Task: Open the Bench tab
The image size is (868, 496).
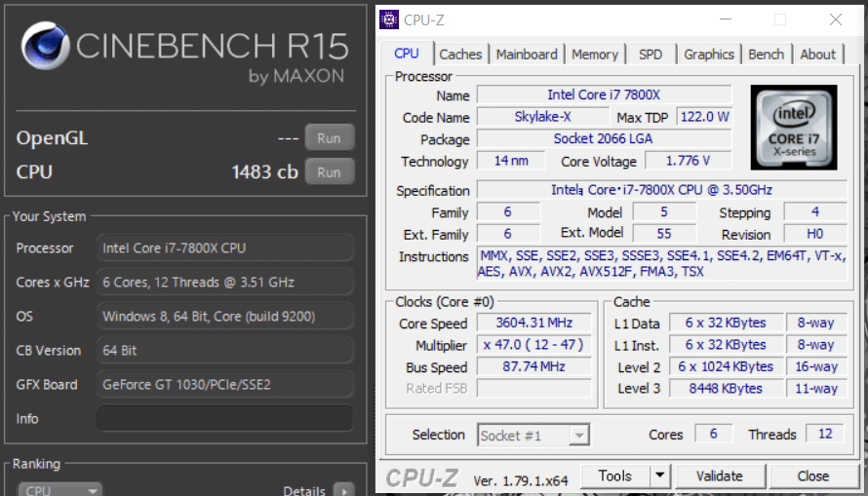Action: click(767, 55)
